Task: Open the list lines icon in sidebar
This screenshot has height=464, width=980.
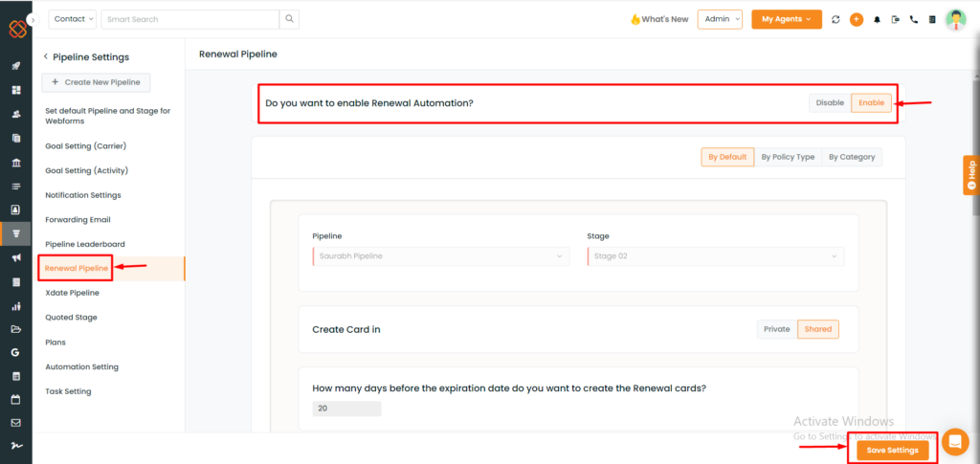Action: pyautogui.click(x=16, y=187)
